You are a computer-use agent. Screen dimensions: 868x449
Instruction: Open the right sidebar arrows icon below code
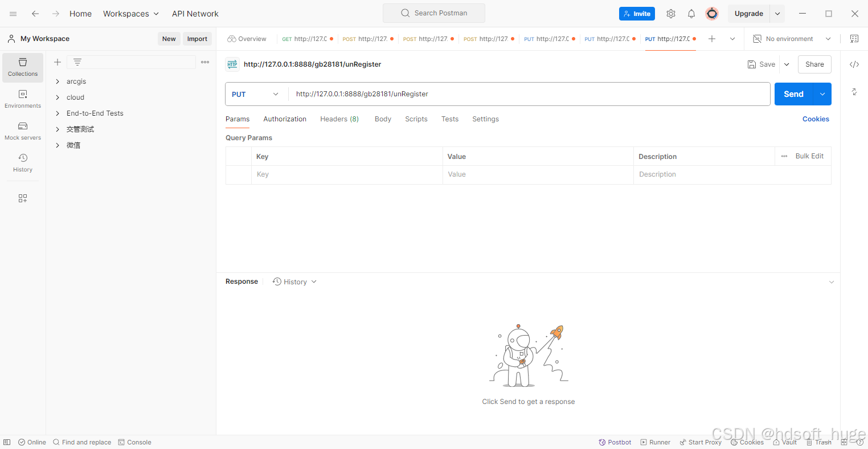854,92
